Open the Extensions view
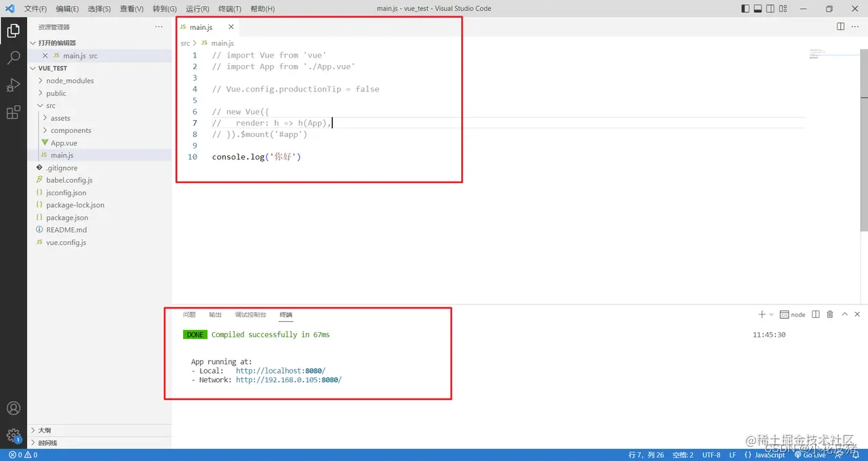Screen dimensions: 868x461 pos(13,113)
